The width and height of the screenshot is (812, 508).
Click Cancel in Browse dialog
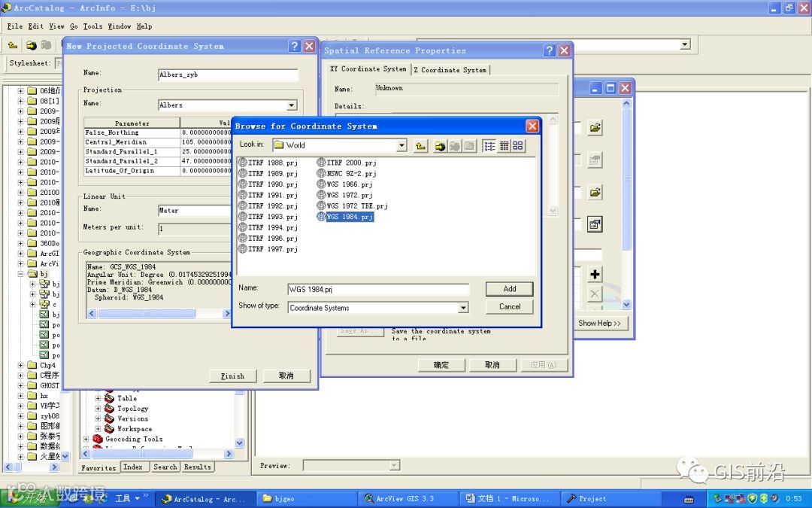click(510, 307)
